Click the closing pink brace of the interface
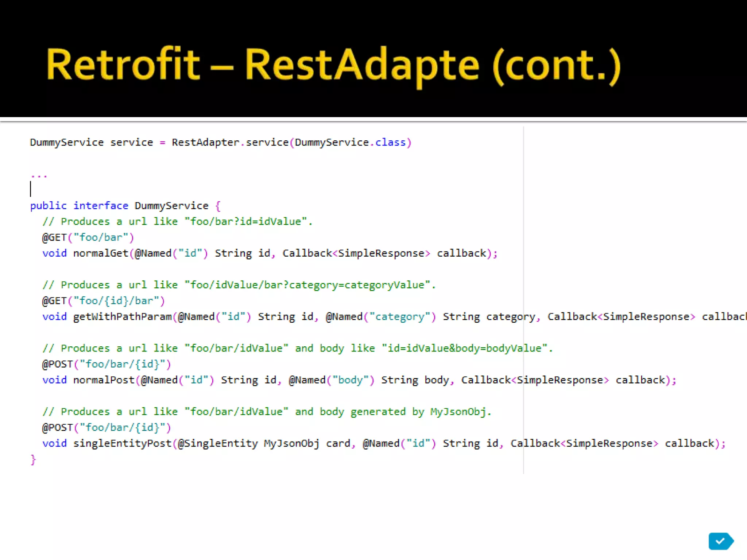This screenshot has height=560, width=747. tap(33, 459)
